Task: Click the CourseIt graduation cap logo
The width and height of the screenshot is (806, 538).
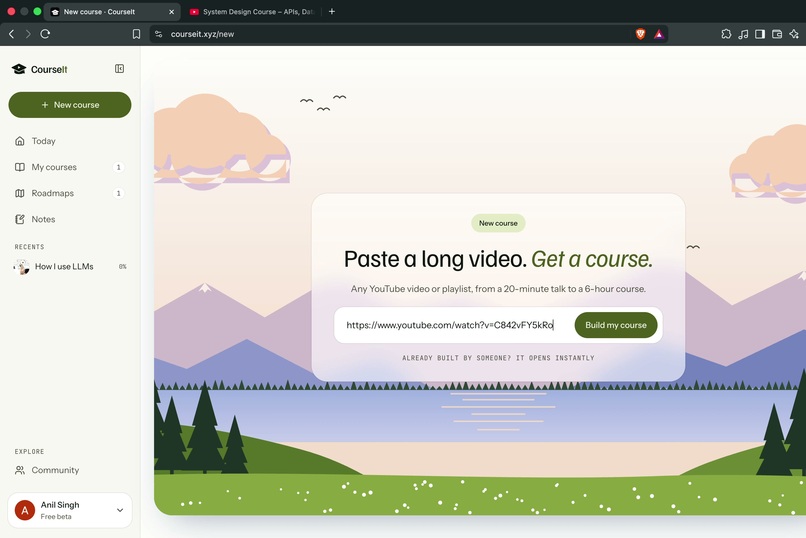Action: click(x=19, y=69)
